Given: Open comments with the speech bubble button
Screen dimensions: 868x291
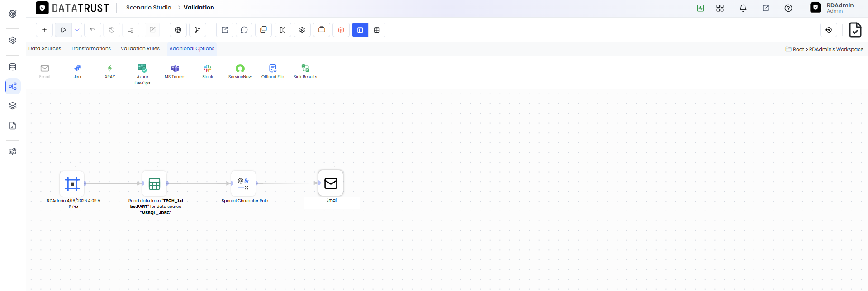Looking at the screenshot, I should pyautogui.click(x=244, y=30).
